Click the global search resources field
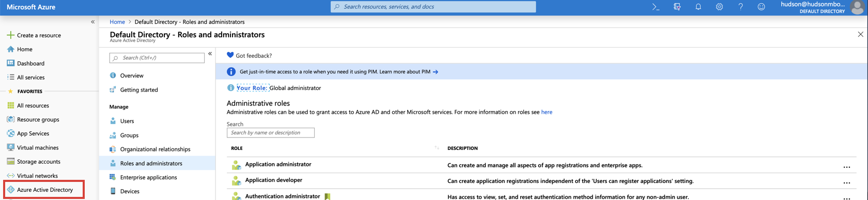This screenshot has height=200, width=868. tap(433, 7)
